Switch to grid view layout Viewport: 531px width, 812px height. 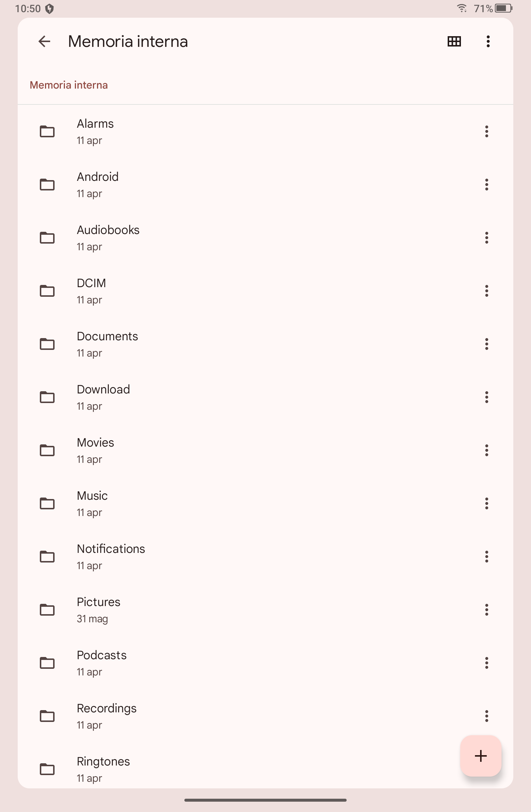point(454,41)
